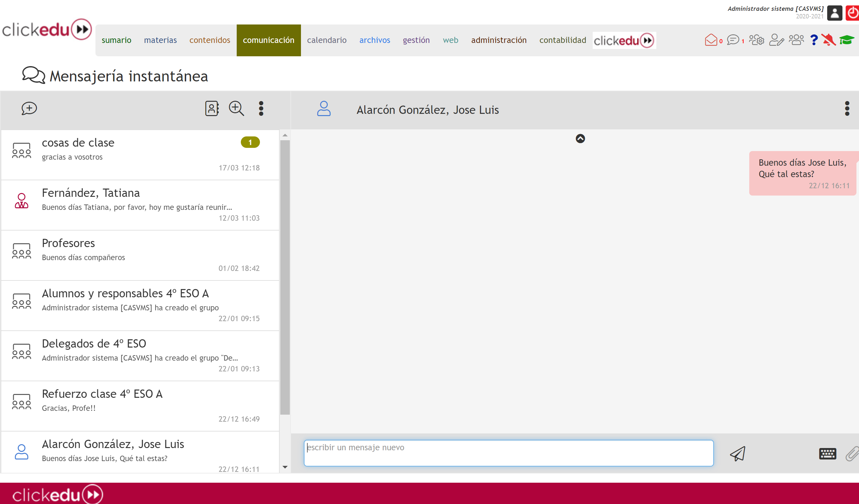The height and width of the screenshot is (504, 859).
Task: Click the red logout power button
Action: (852, 13)
